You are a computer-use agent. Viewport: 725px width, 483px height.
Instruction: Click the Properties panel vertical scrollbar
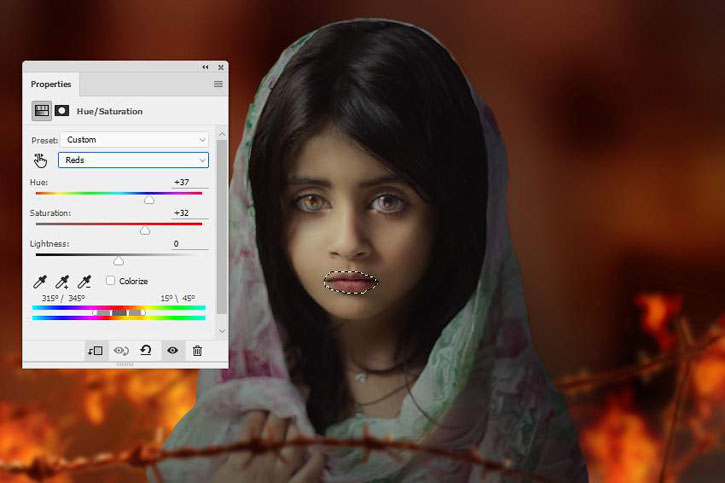pyautogui.click(x=222, y=226)
